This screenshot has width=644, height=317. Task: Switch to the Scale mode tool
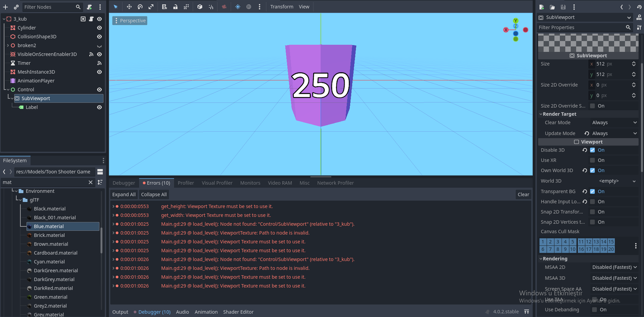(x=151, y=7)
